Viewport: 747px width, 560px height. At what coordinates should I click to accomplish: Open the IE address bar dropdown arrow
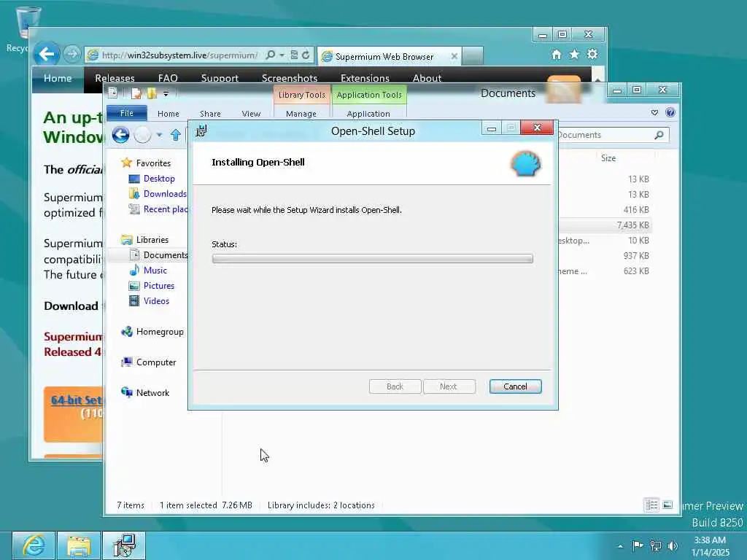click(x=282, y=55)
